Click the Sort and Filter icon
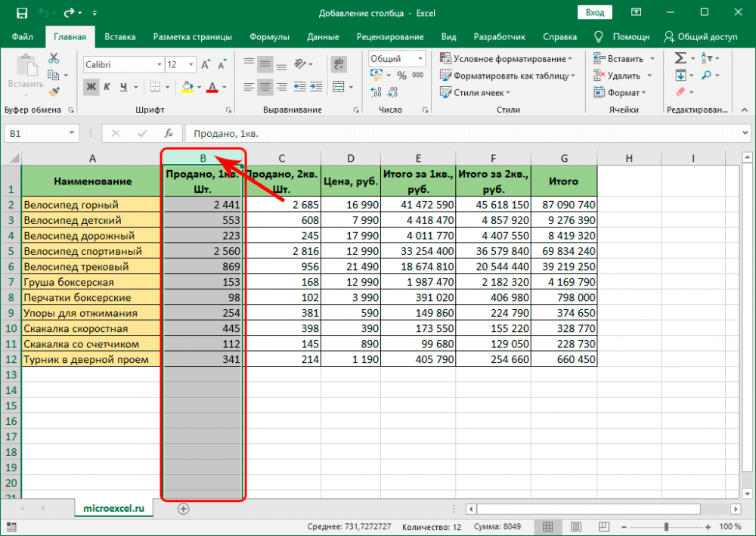The height and width of the screenshot is (536, 756). point(706,58)
